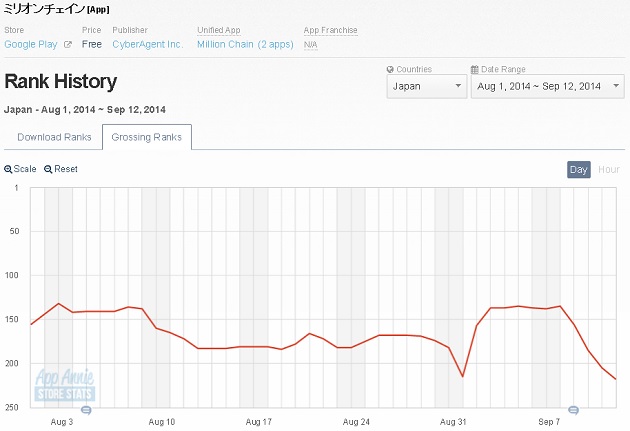
Task: Click the Aug 31 axis label
Action: click(x=453, y=422)
